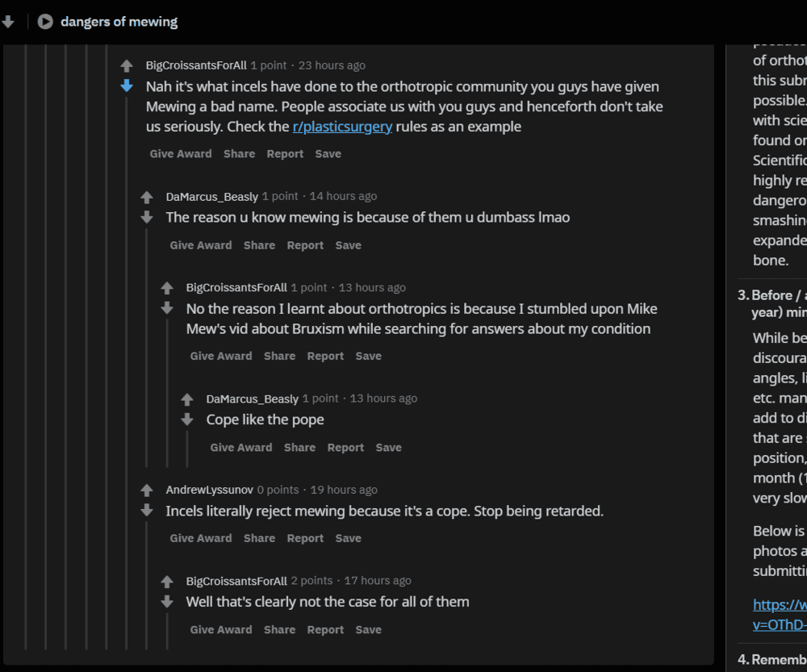Viewport: 807px width, 672px height.
Task: Click the blue downvote arrow on top comment
Action: [x=127, y=86]
